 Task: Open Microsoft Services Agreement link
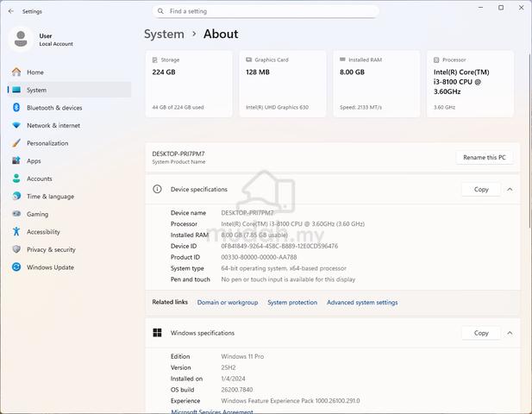click(212, 411)
